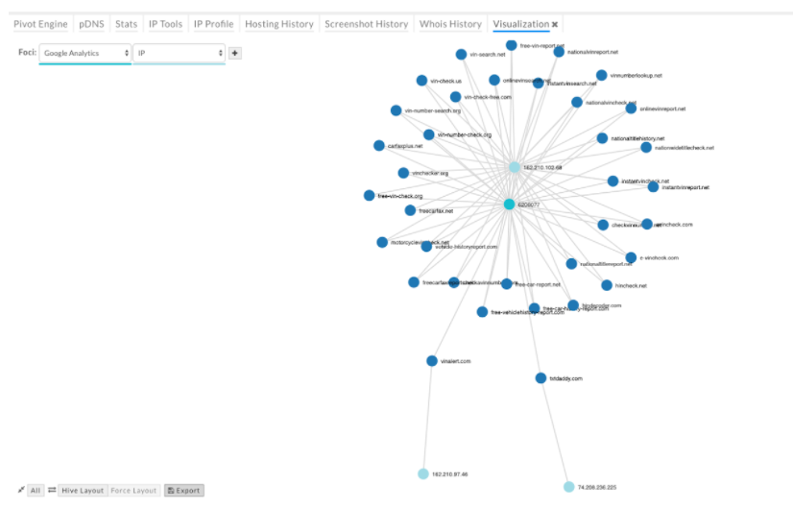Select the nationaltitlereport.net node
Viewport: 793px width, 532px height.
click(571, 263)
